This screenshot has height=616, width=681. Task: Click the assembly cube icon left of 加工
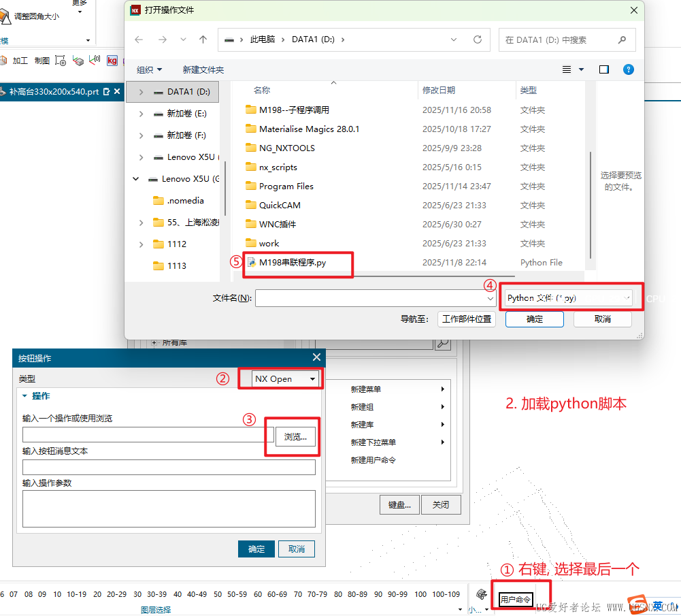(3, 61)
